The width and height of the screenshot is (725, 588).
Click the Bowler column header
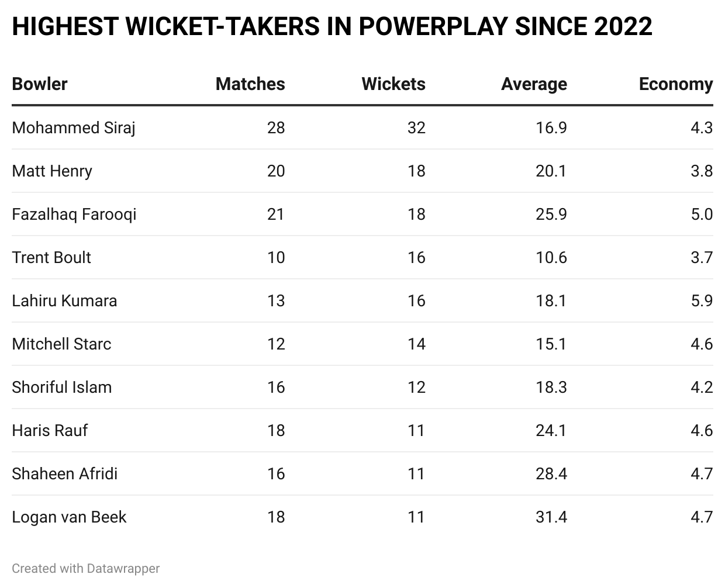tap(40, 84)
